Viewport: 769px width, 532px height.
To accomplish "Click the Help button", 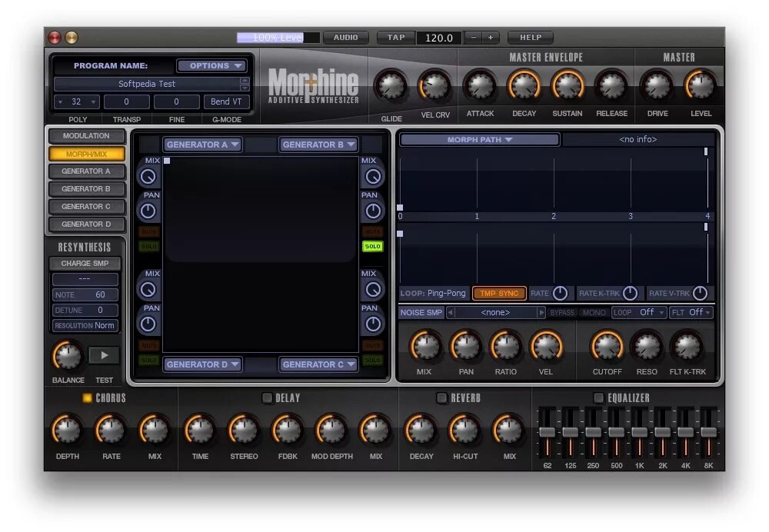I will [531, 37].
